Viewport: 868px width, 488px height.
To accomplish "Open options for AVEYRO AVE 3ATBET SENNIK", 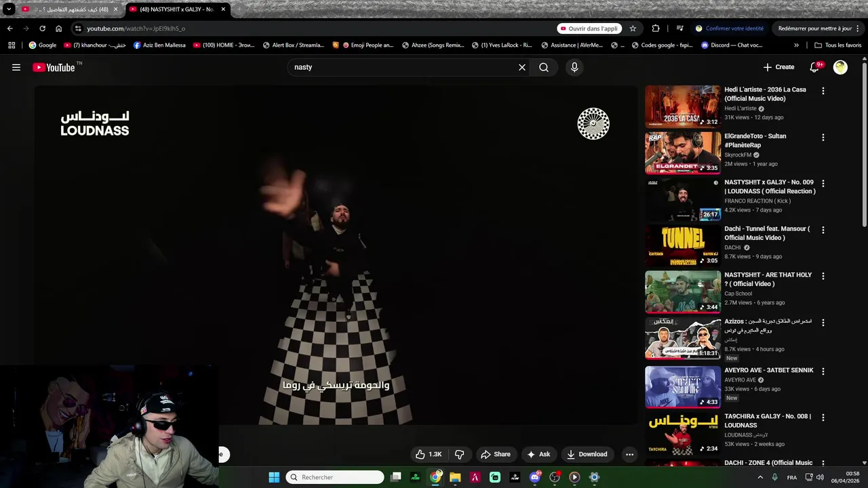I will click(823, 371).
